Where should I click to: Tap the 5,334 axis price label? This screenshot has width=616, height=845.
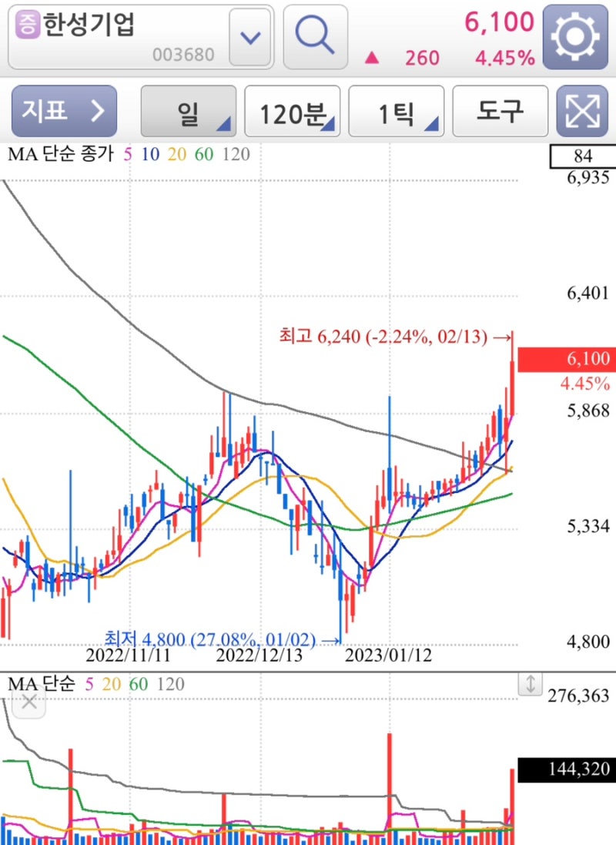pos(588,526)
